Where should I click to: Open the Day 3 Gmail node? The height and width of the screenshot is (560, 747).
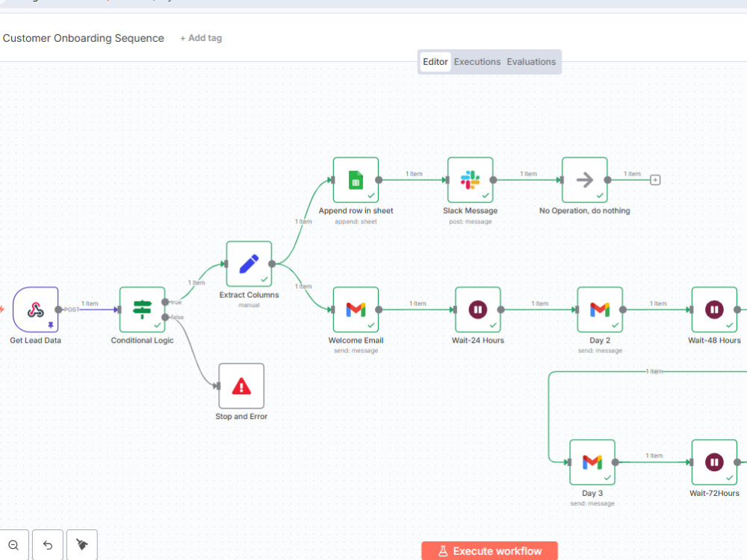(592, 462)
